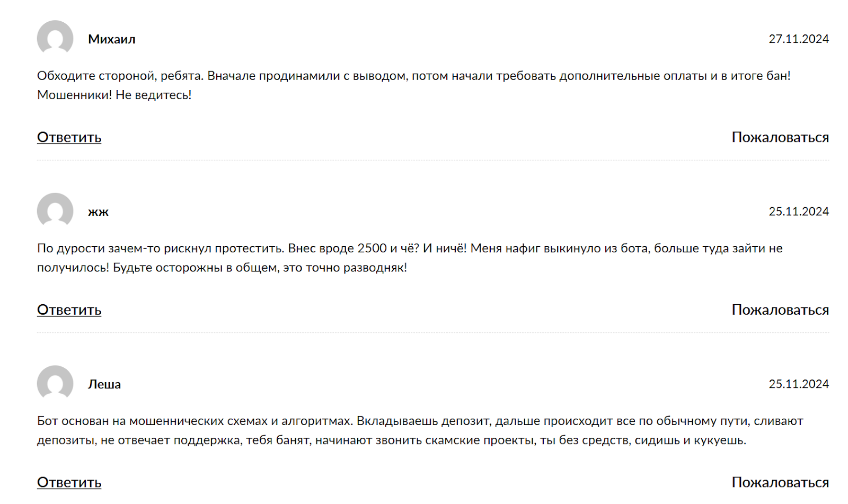848x504 pixels.
Task: Click the text "Мошенники! Не ведитесь!"
Action: pyautogui.click(x=114, y=95)
